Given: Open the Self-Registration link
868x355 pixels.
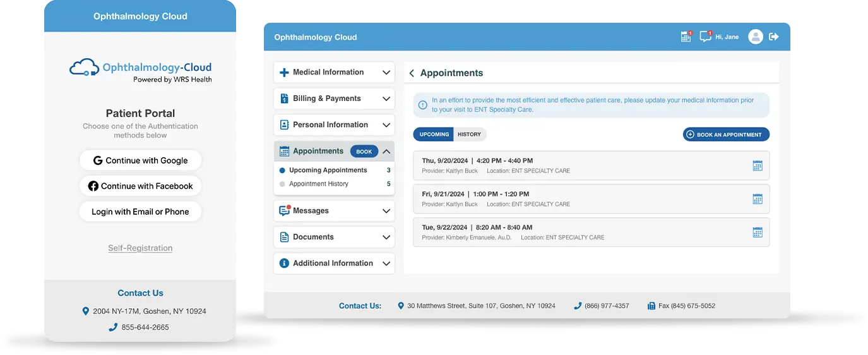Looking at the screenshot, I should pyautogui.click(x=140, y=248).
